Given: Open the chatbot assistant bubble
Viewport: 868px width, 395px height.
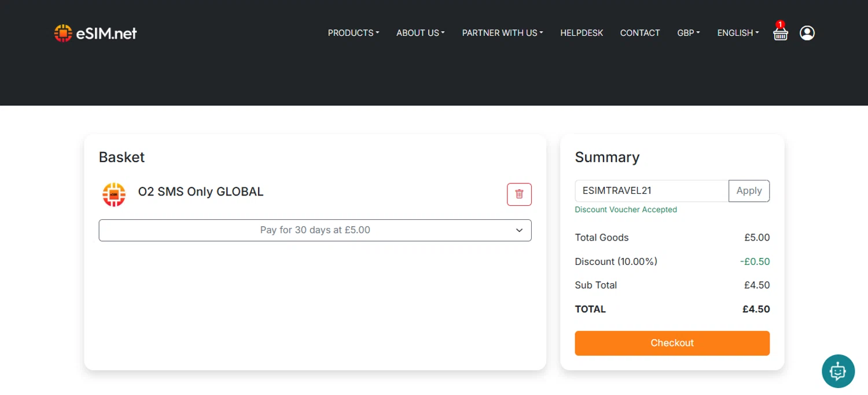Looking at the screenshot, I should point(838,371).
